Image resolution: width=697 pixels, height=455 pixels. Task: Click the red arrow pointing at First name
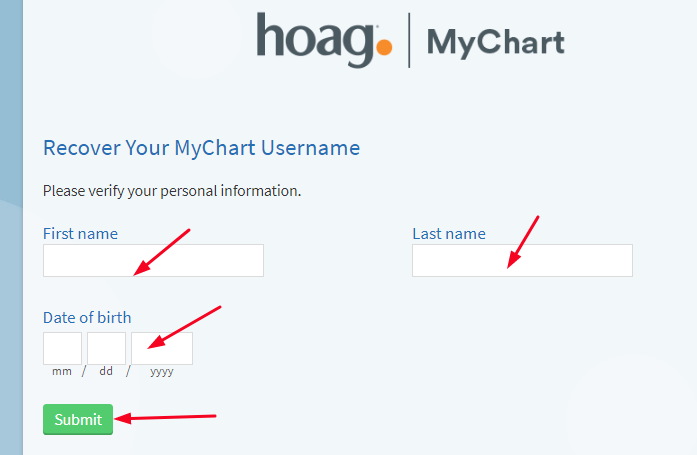(x=162, y=252)
